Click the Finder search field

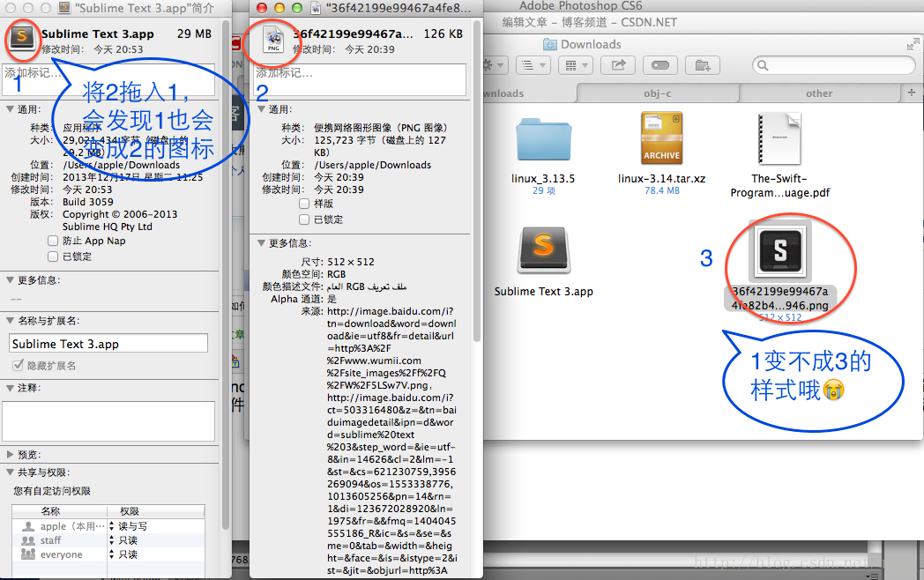point(834,65)
